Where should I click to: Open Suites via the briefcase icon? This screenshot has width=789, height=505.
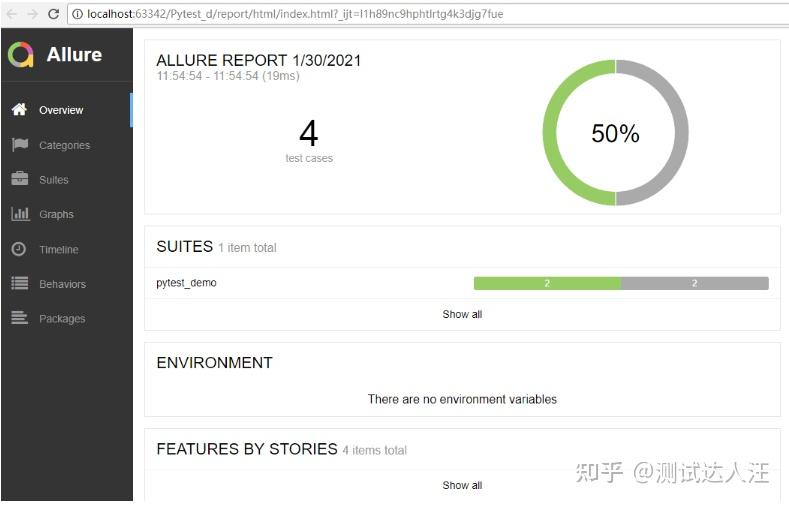(20, 179)
